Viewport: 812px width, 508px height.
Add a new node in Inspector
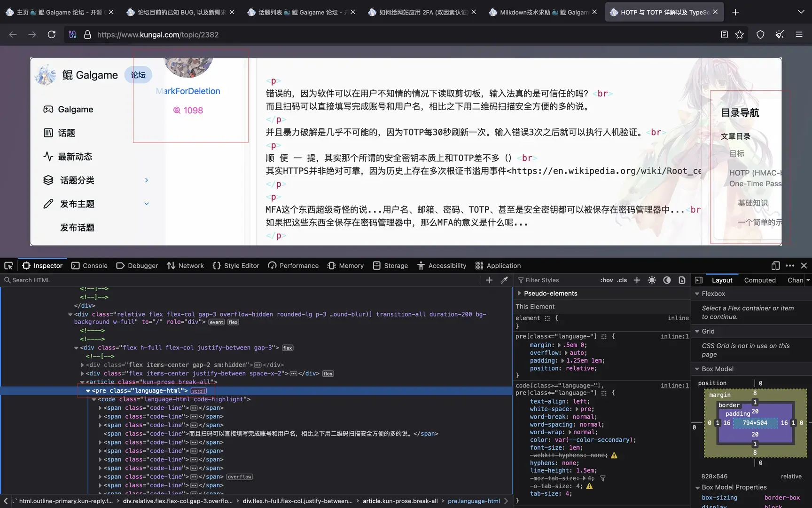click(489, 280)
